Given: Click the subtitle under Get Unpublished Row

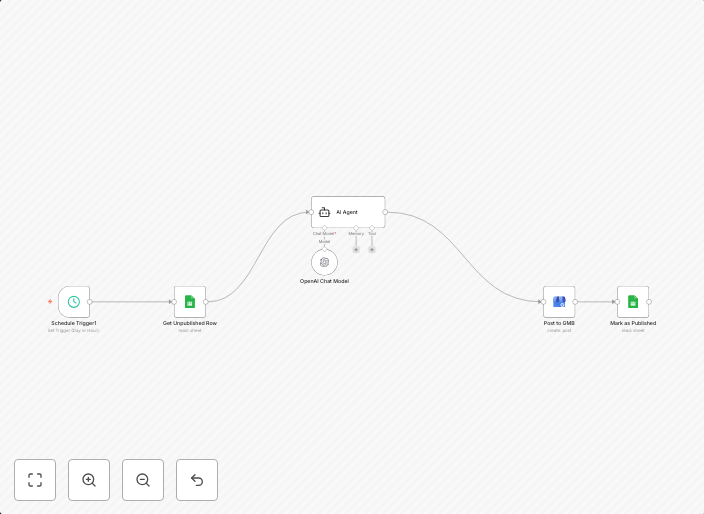Looking at the screenshot, I should tap(190, 331).
